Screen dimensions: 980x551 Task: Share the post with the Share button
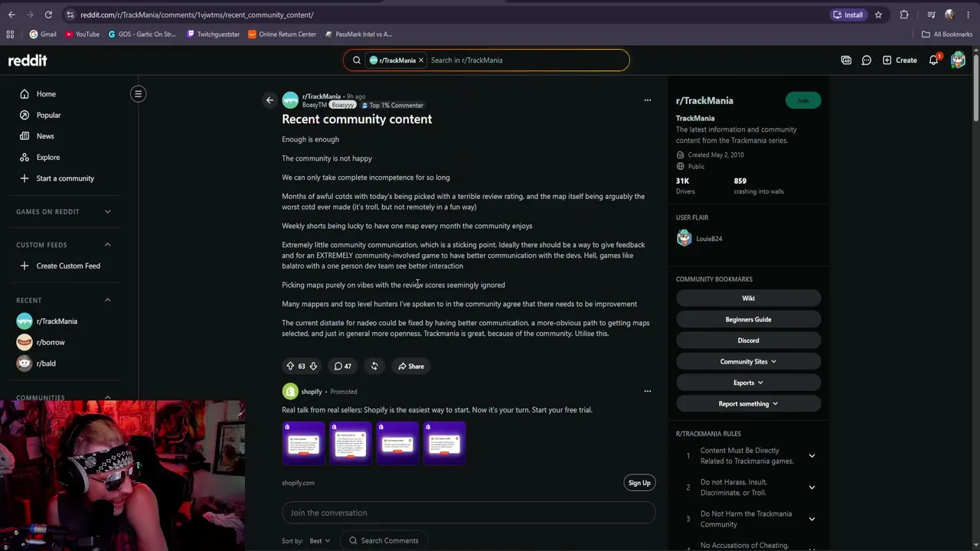[411, 367]
